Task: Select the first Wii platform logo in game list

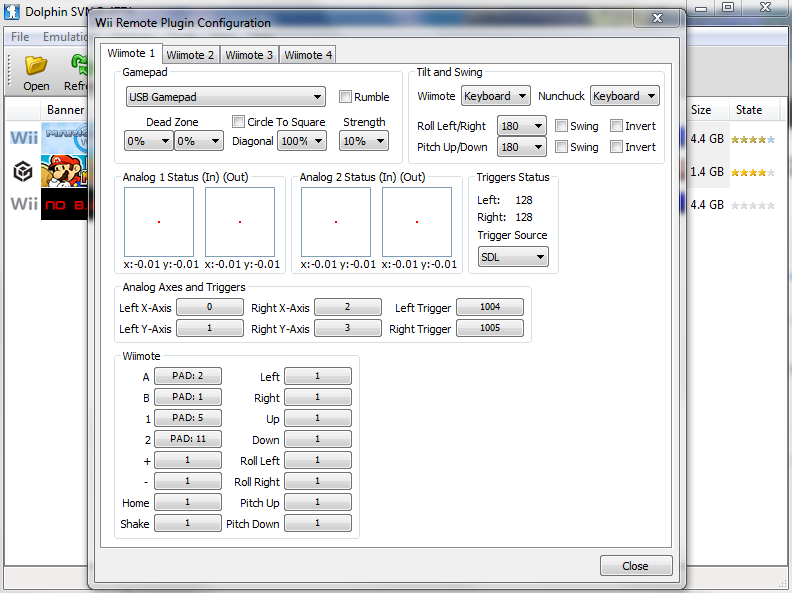Action: 24,137
